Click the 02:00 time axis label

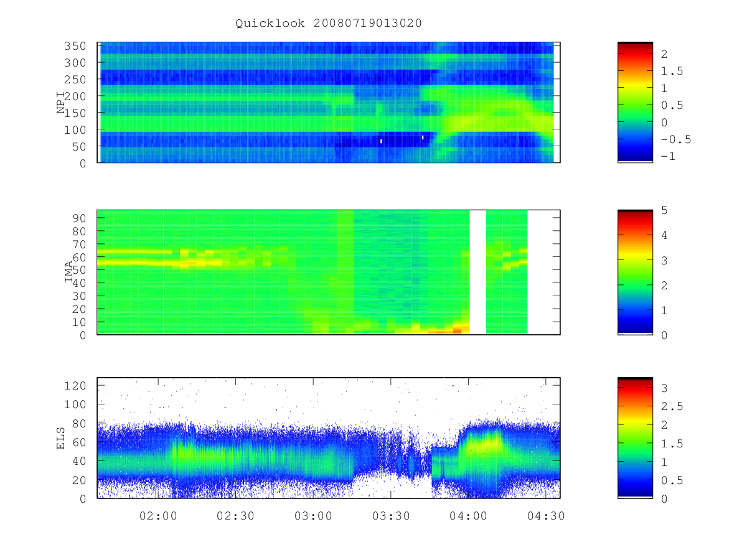coord(157,516)
